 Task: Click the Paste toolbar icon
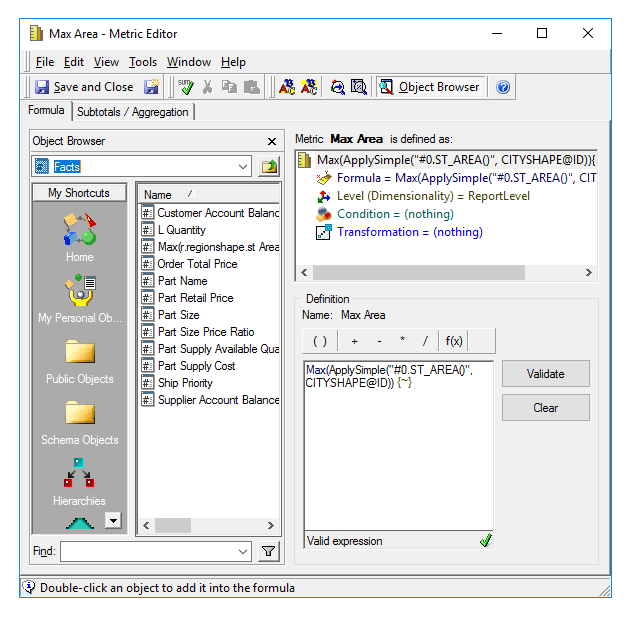252,87
